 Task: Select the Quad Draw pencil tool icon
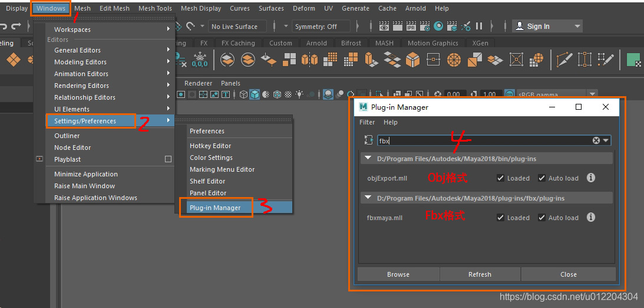click(606, 60)
